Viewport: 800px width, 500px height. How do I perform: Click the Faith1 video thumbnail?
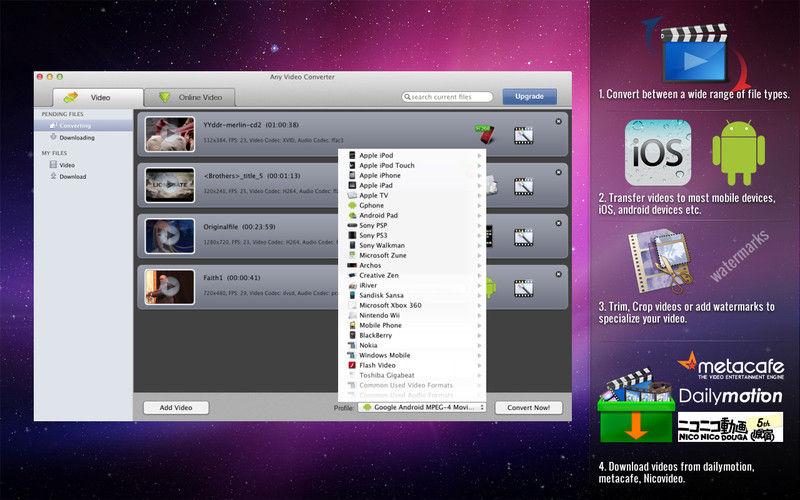(x=169, y=287)
